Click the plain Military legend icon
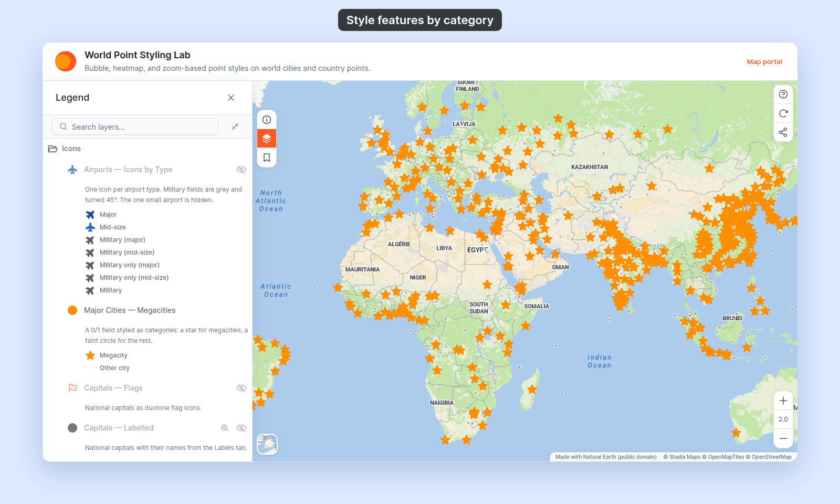 tap(90, 290)
